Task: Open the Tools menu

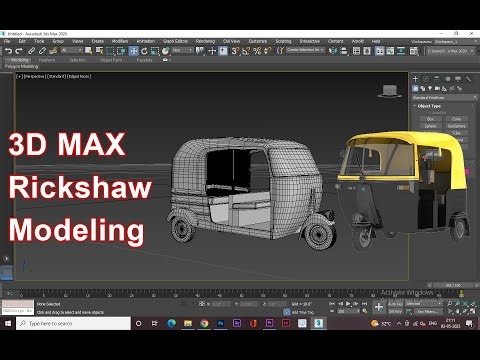Action: point(39,41)
